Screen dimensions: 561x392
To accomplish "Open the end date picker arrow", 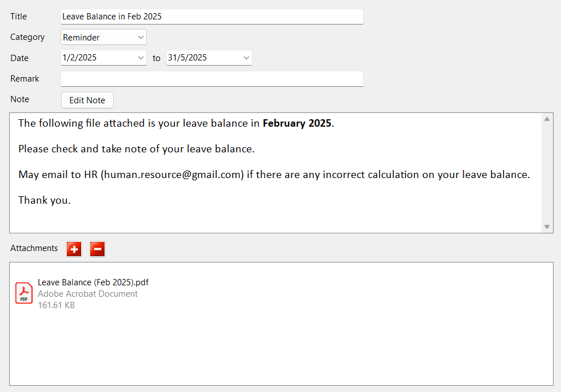I will (246, 58).
